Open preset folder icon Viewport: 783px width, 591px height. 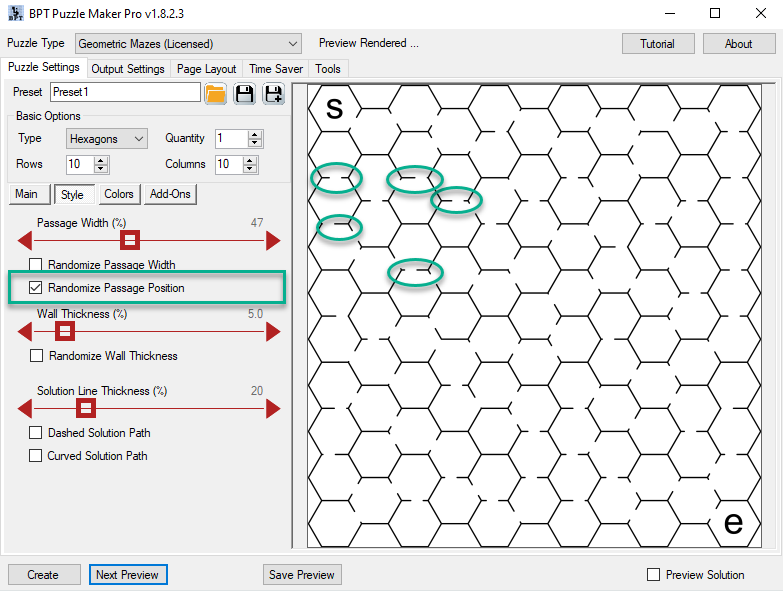pos(215,94)
